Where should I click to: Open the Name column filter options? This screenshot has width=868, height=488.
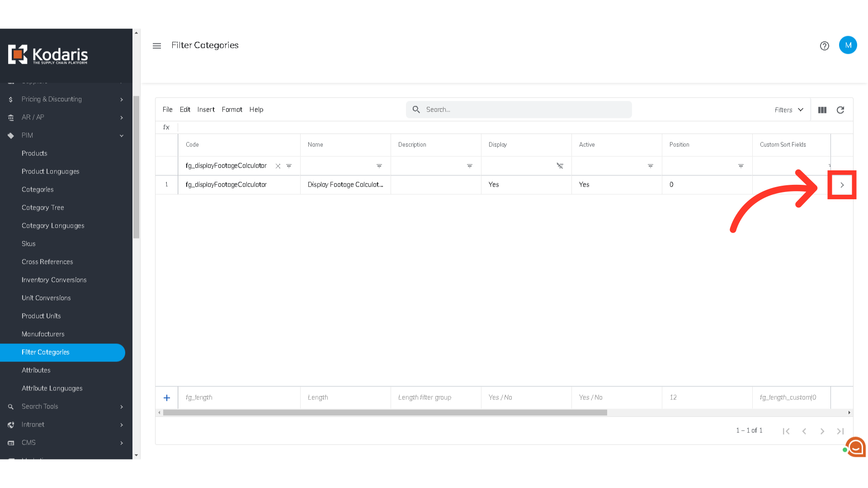coord(379,166)
